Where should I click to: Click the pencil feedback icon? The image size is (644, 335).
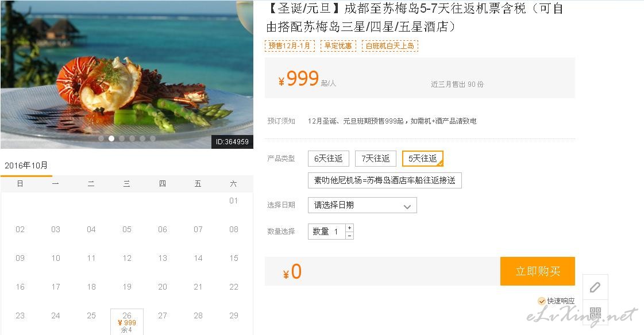595,287
